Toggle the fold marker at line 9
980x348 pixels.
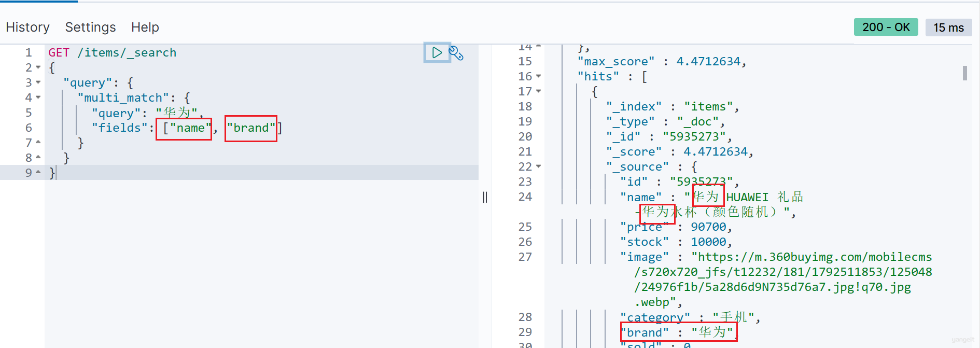pos(38,172)
